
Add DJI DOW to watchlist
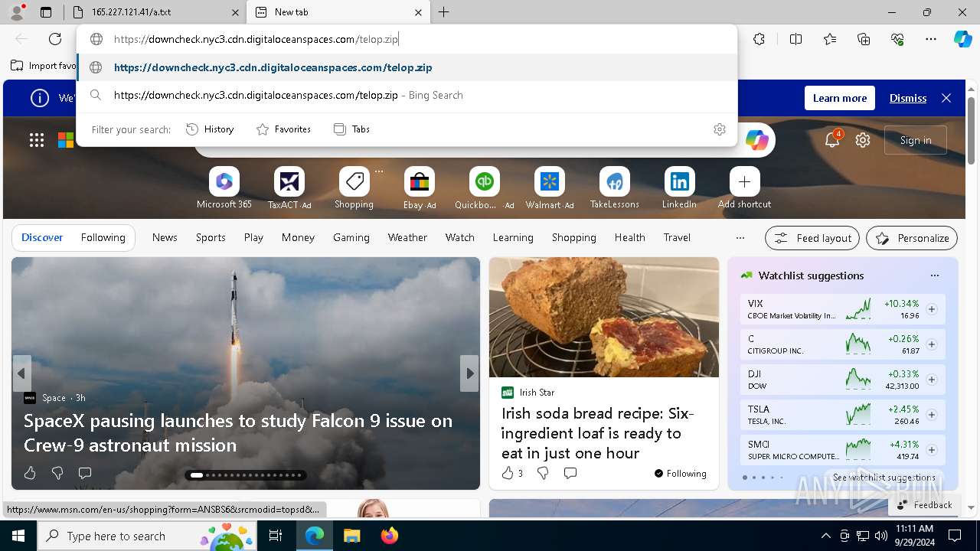click(932, 380)
